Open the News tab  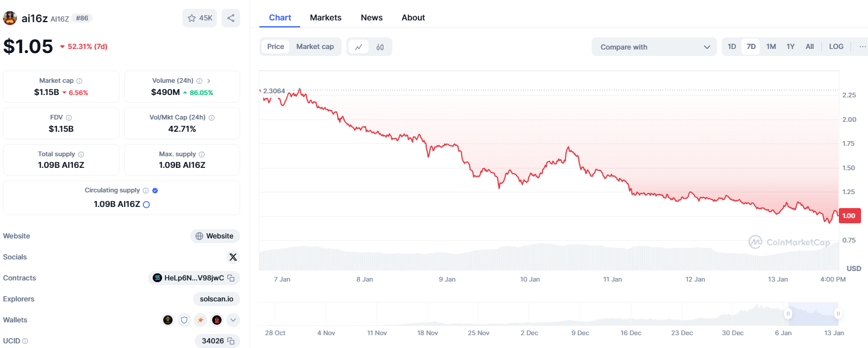[x=372, y=17]
